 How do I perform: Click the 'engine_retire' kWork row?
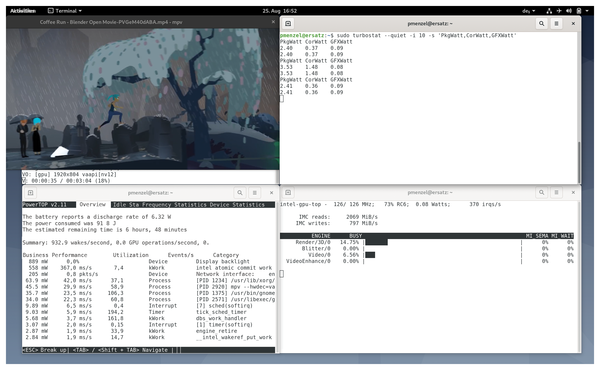(x=148, y=331)
